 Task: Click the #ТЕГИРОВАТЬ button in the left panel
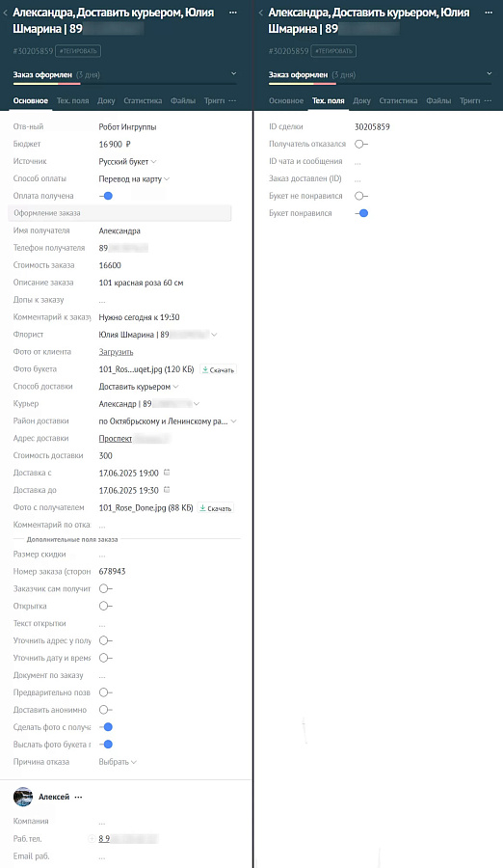(78, 51)
